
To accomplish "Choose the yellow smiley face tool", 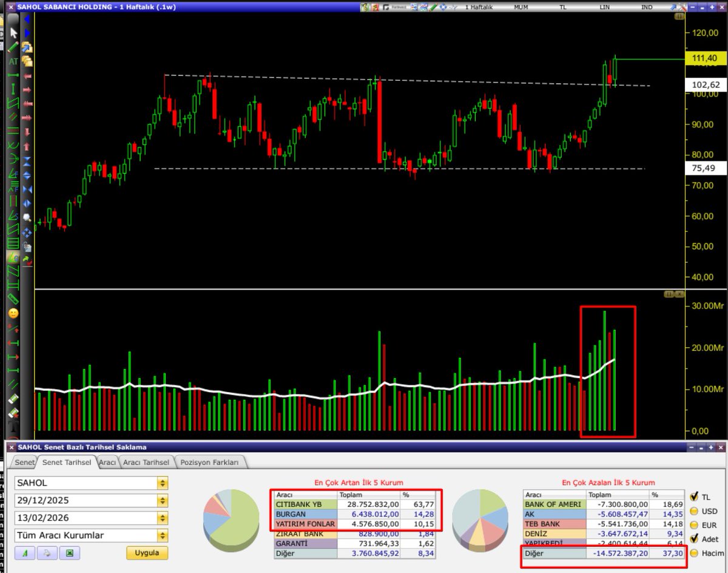I will click(13, 313).
